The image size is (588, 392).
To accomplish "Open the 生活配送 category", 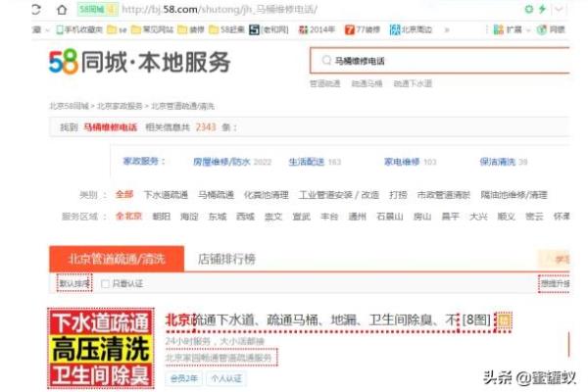I will click(x=307, y=162).
